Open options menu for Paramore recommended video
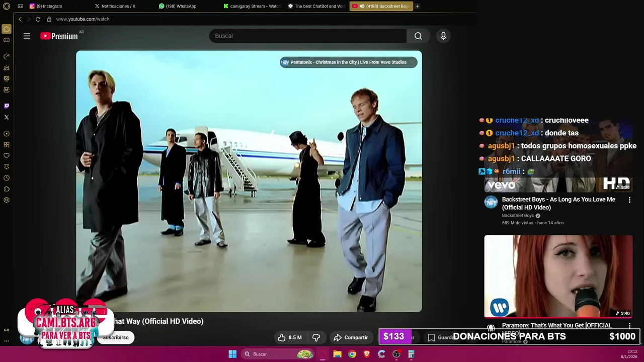Viewport: 644px width, 362px height. (629, 326)
